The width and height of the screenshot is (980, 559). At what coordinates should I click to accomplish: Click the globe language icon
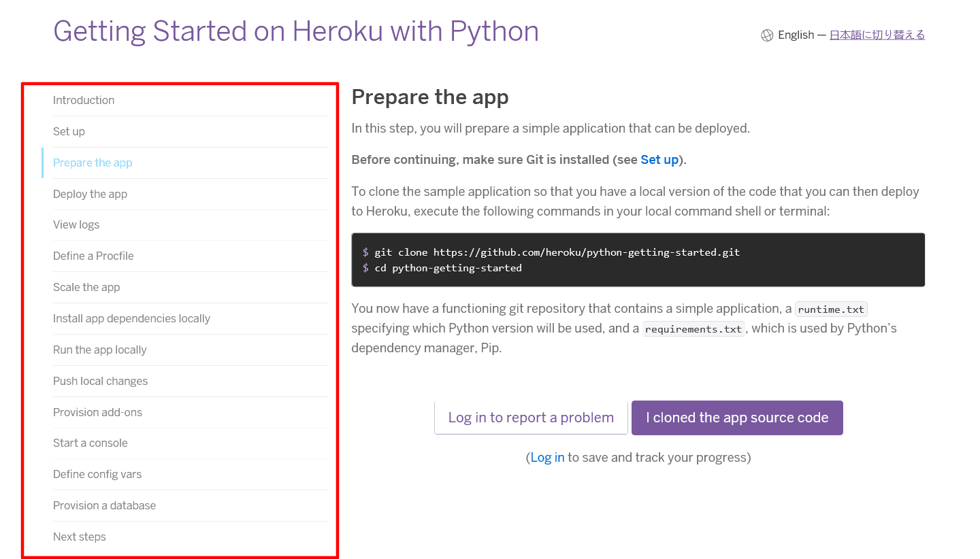point(767,35)
